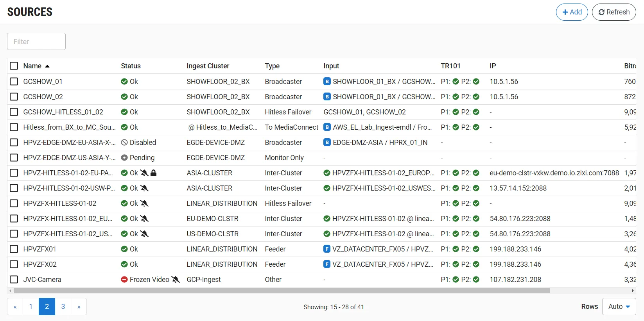Screen dimensions: 644x321
Task: Click the GCP-Ingest cluster cell
Action: [x=204, y=280]
